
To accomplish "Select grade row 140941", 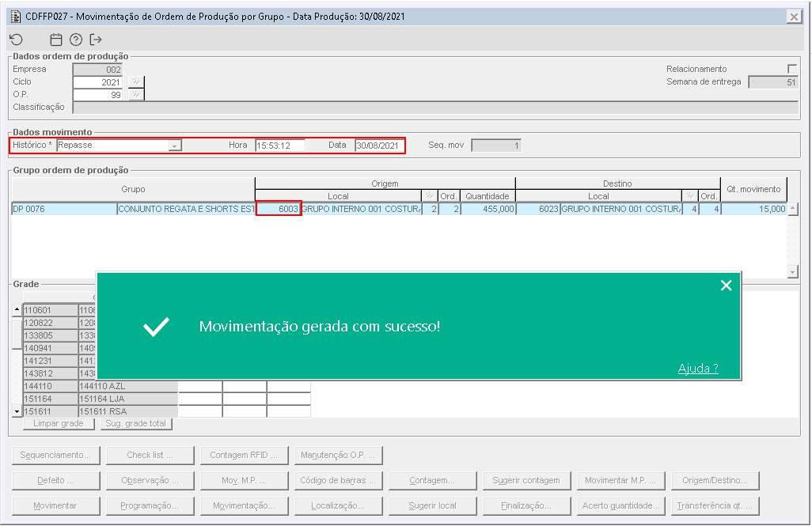I will (x=51, y=348).
